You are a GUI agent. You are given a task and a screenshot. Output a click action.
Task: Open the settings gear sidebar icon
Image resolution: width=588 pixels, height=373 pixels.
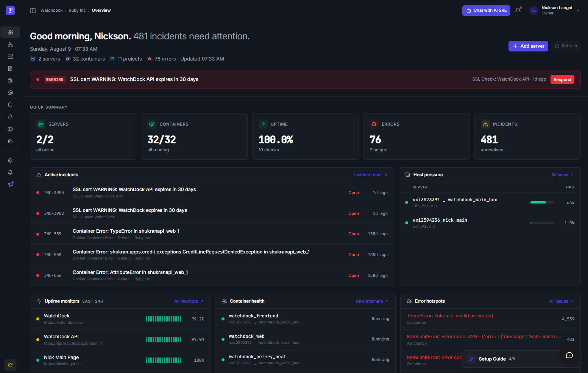pos(10,160)
